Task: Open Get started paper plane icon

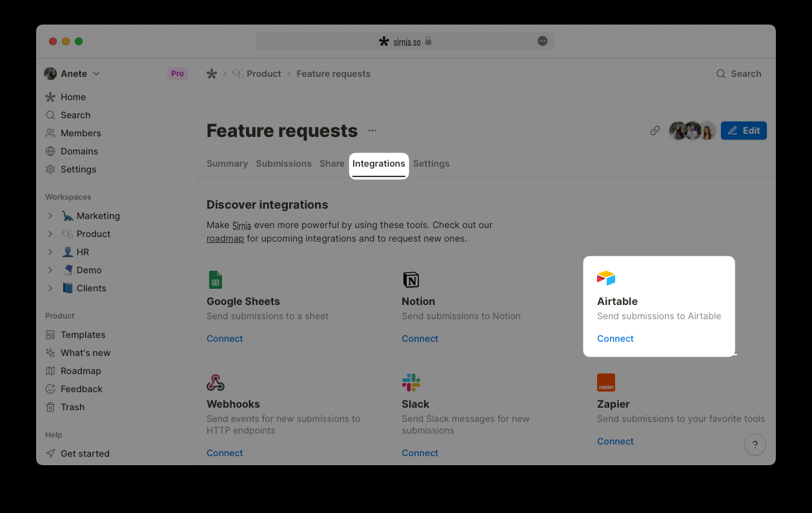Action: [50, 454]
